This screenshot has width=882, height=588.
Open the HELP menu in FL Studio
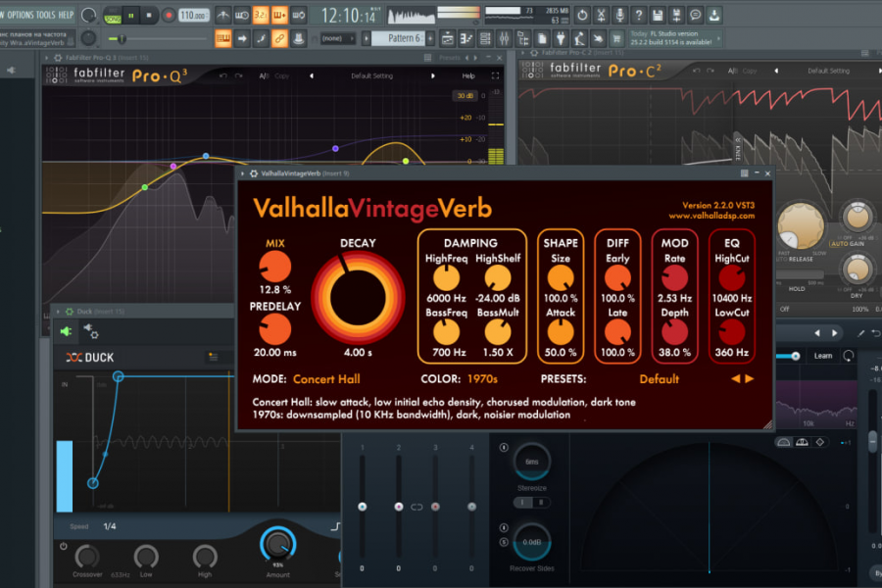[x=67, y=16]
